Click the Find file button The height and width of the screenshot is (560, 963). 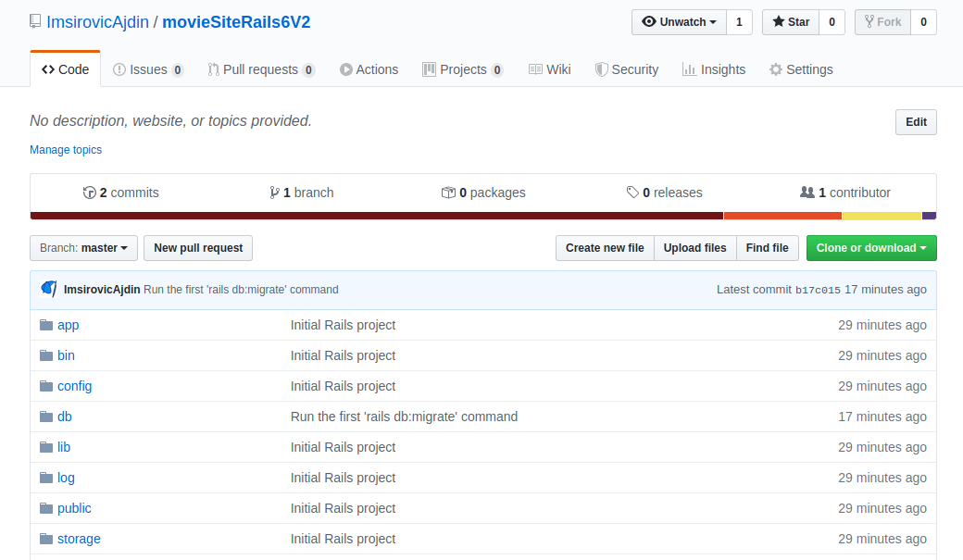[767, 248]
